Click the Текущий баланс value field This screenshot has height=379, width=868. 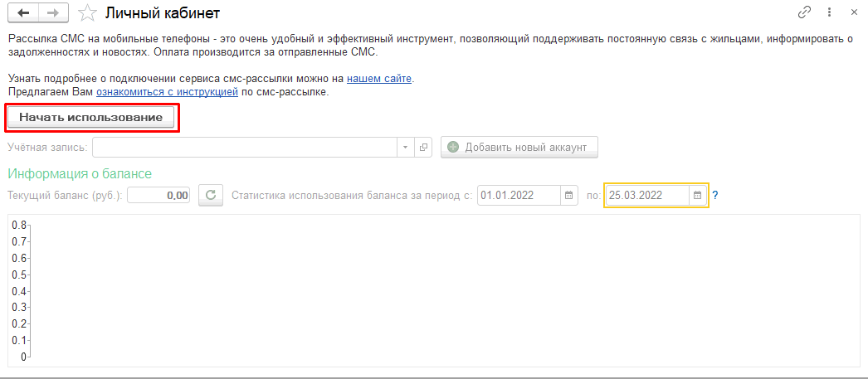[x=158, y=196]
